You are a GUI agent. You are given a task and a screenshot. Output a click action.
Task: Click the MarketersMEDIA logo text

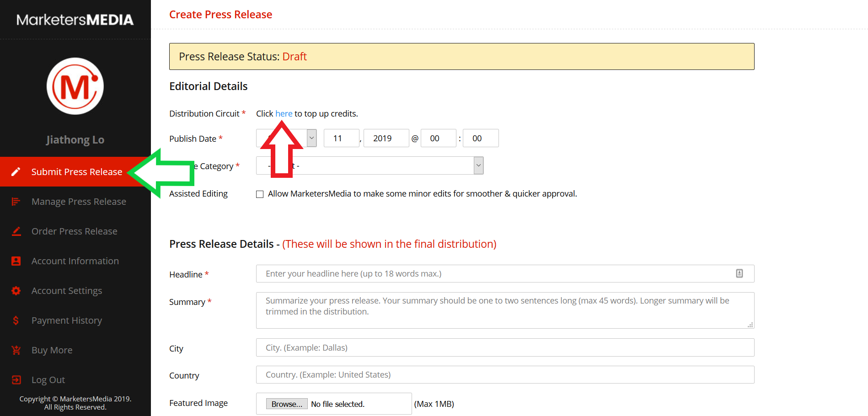pos(75,20)
